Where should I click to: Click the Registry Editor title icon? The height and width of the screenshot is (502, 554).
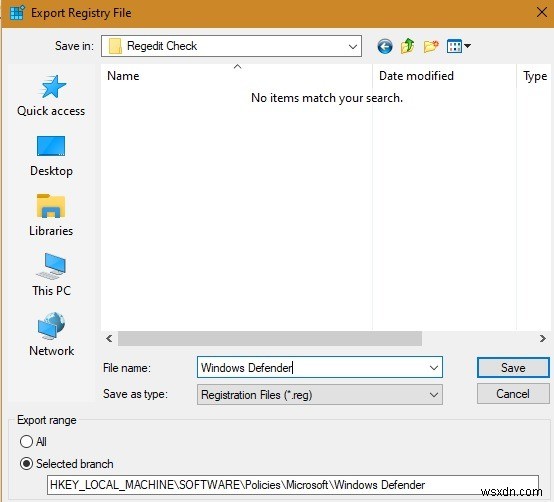tap(17, 13)
